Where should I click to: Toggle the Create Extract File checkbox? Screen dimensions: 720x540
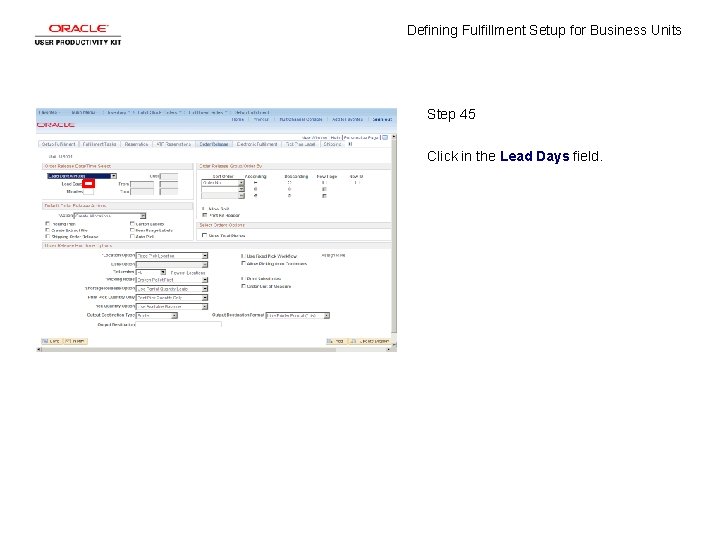47,230
